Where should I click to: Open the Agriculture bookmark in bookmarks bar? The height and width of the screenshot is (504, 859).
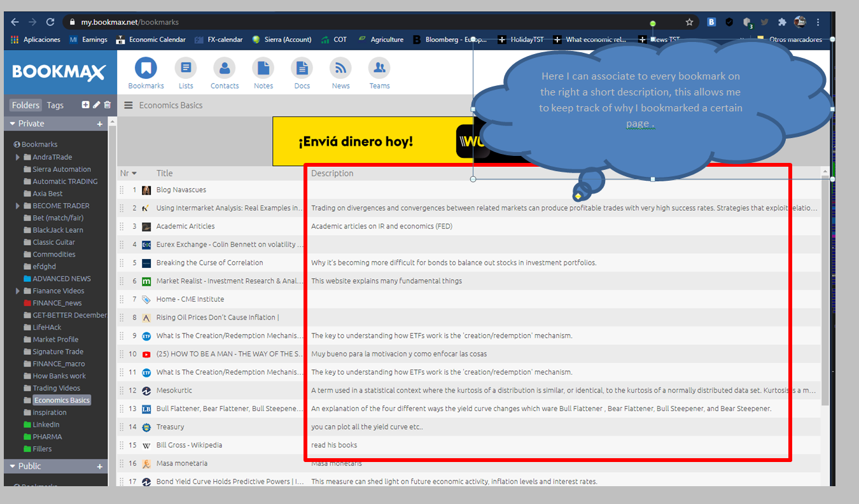click(x=381, y=39)
